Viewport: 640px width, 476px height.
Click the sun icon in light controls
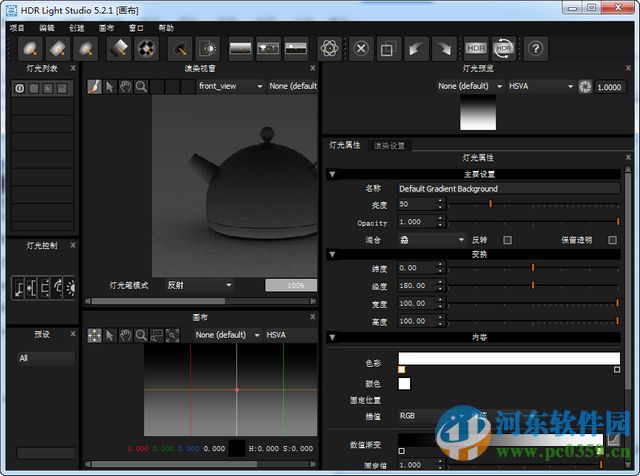coord(71,287)
